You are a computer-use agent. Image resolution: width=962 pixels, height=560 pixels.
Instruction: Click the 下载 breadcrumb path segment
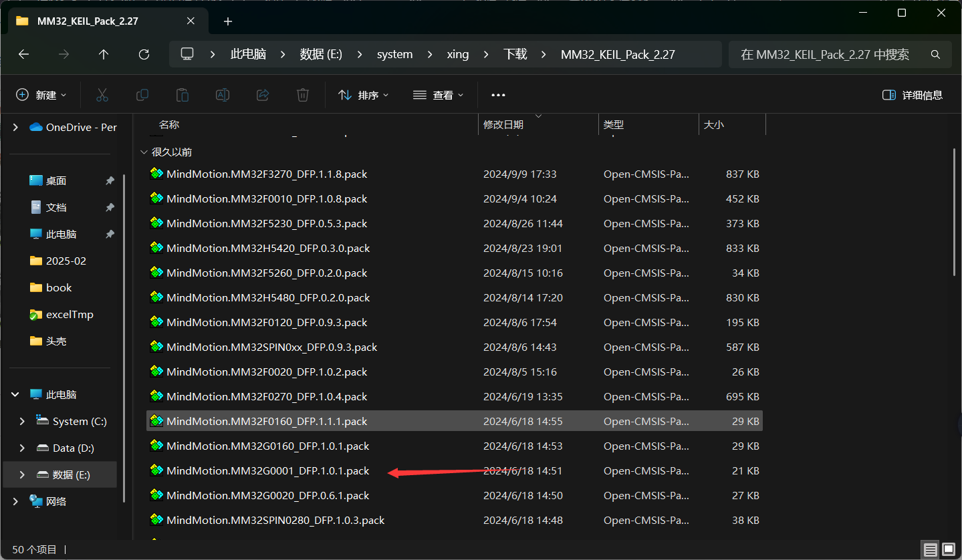(x=515, y=55)
